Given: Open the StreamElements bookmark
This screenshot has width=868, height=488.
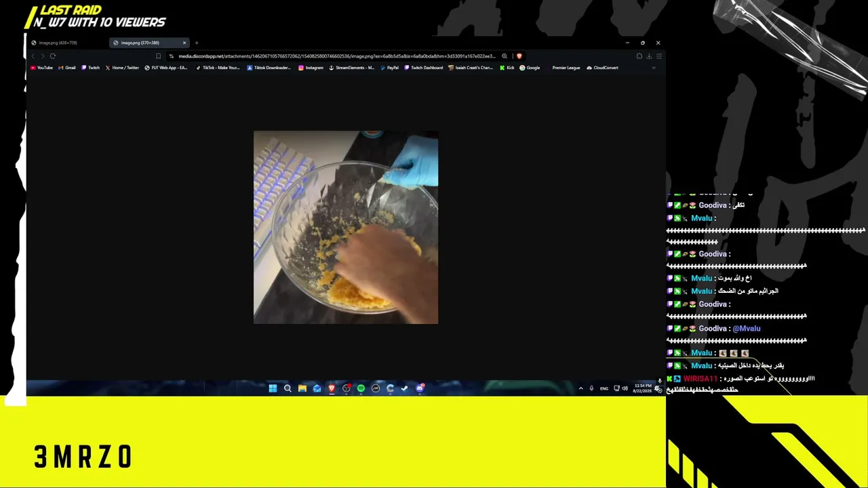Looking at the screenshot, I should [x=351, y=68].
